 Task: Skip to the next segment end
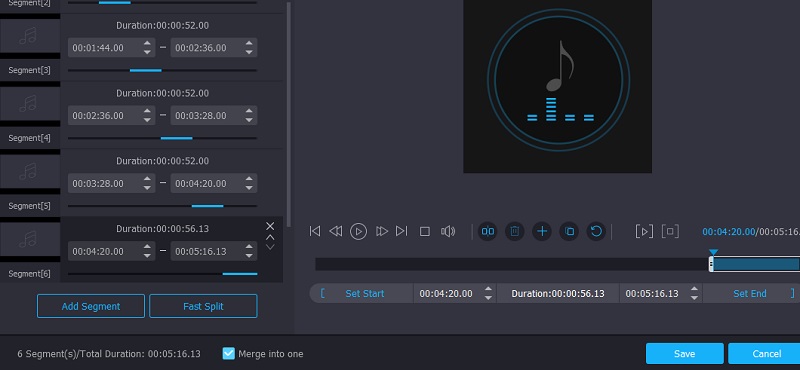(x=402, y=231)
